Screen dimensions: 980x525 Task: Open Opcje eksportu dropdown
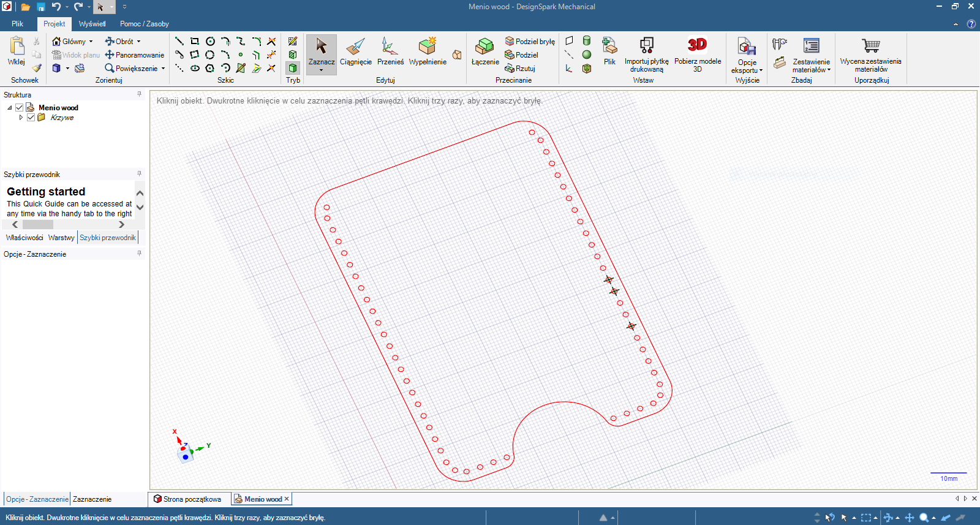747,55
